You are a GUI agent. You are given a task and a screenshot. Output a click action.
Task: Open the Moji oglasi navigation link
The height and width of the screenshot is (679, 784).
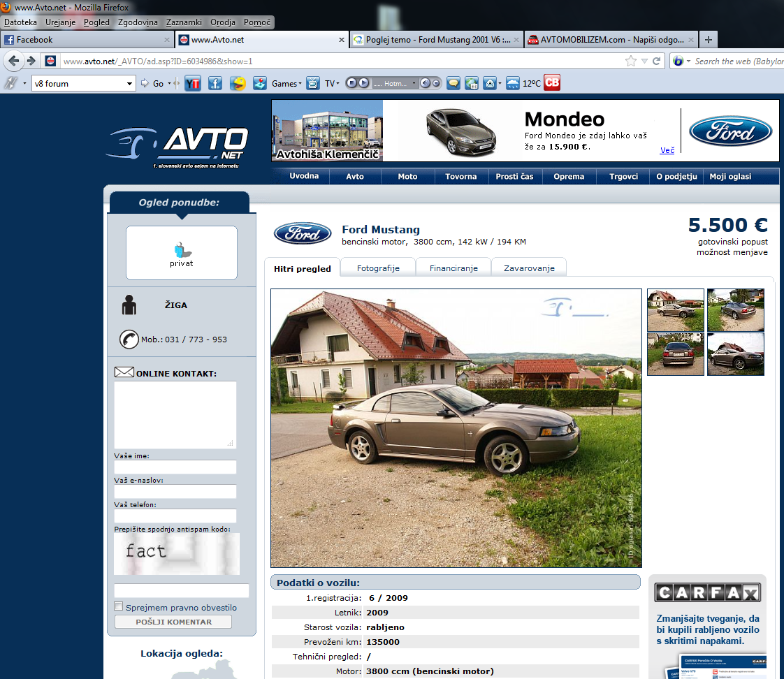point(730,177)
